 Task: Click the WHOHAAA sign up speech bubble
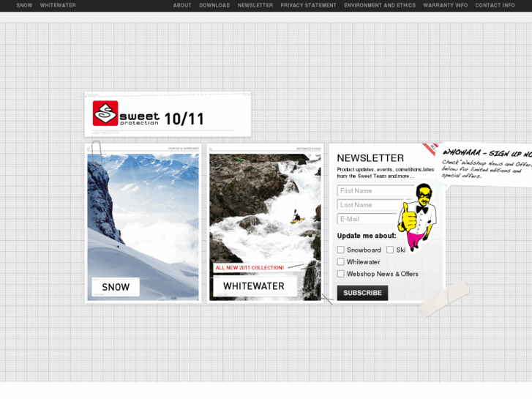point(487,165)
